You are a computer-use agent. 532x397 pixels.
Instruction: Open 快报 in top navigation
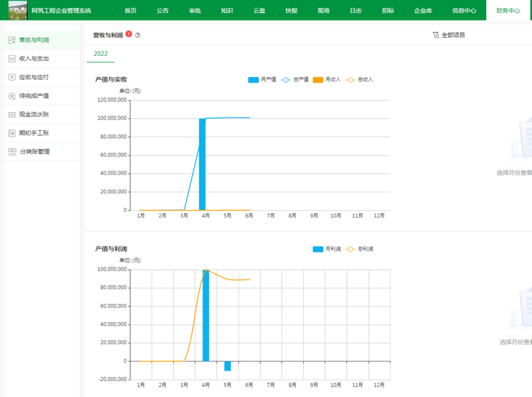pyautogui.click(x=292, y=11)
